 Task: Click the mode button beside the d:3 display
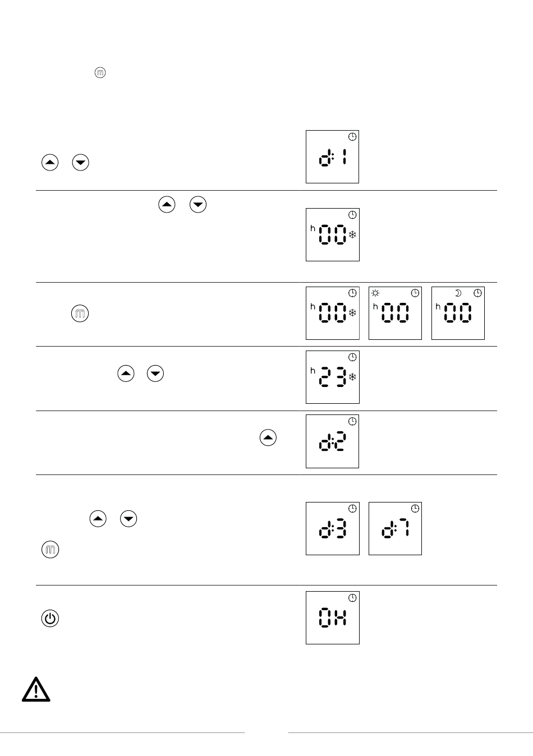[x=50, y=550]
